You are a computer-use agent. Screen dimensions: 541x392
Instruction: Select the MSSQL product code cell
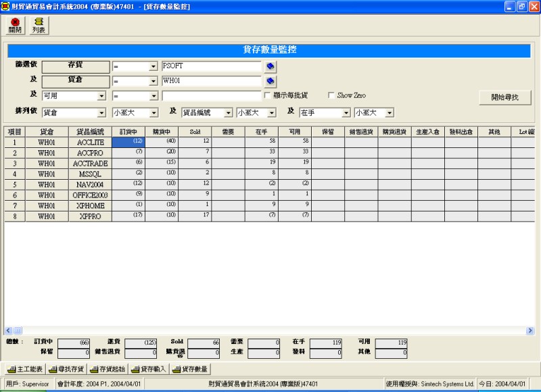pos(90,174)
